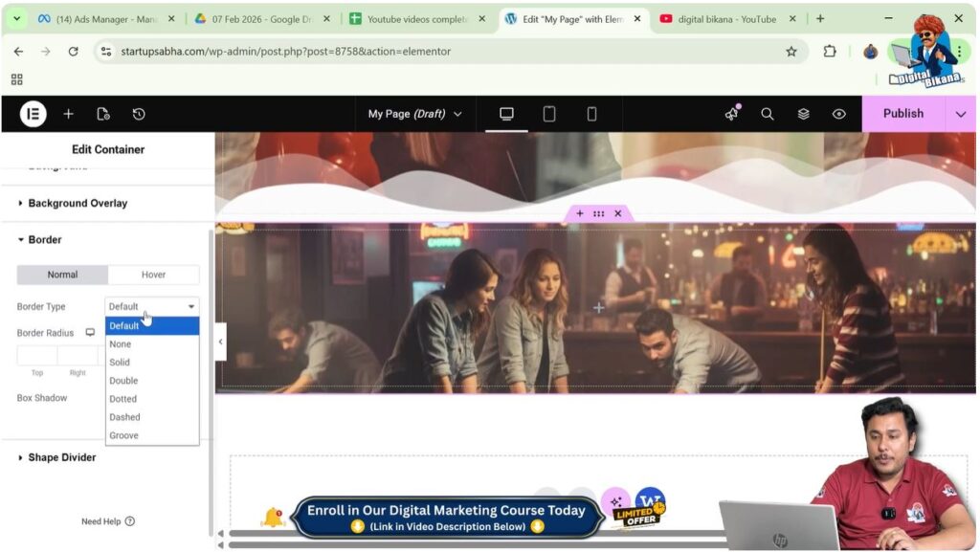Switch to the Hover border tab
The image size is (980, 552).
click(x=153, y=275)
